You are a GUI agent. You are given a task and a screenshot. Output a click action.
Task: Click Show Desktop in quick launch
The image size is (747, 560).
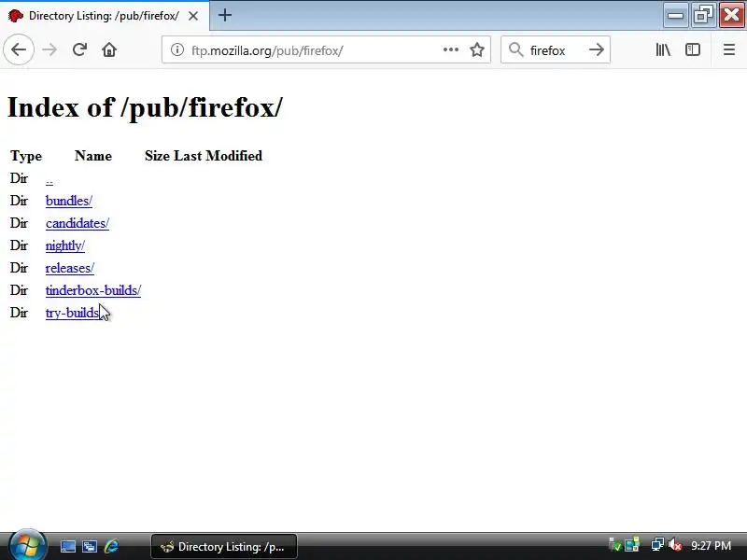(x=67, y=546)
